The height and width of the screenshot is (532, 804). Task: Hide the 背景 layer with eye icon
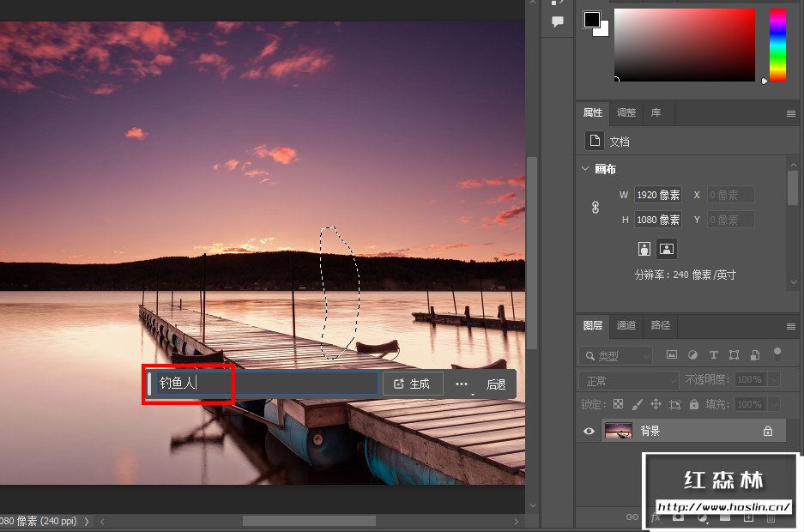click(x=589, y=431)
